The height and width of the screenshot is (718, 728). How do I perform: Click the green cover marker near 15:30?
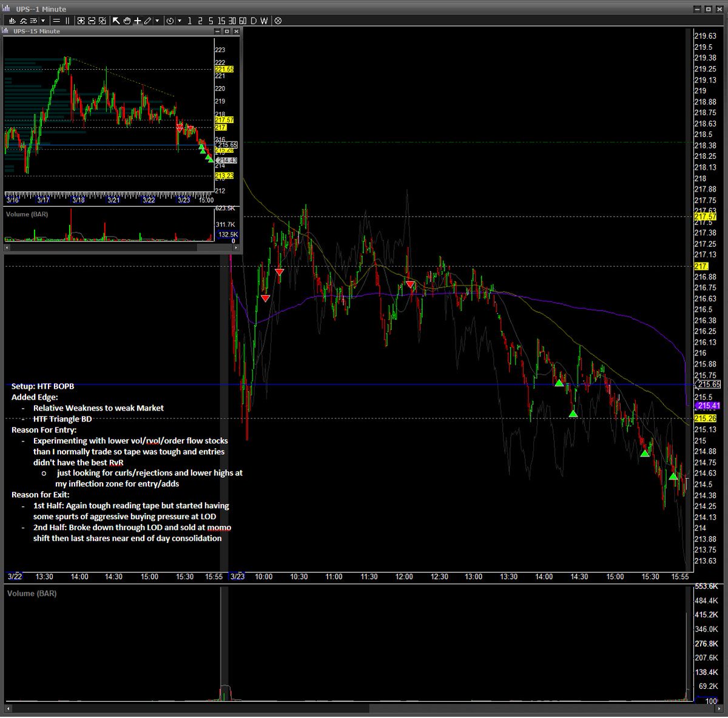click(x=645, y=453)
